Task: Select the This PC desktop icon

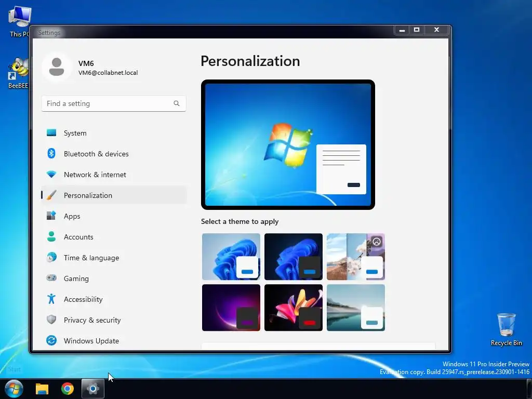Action: pos(19,21)
